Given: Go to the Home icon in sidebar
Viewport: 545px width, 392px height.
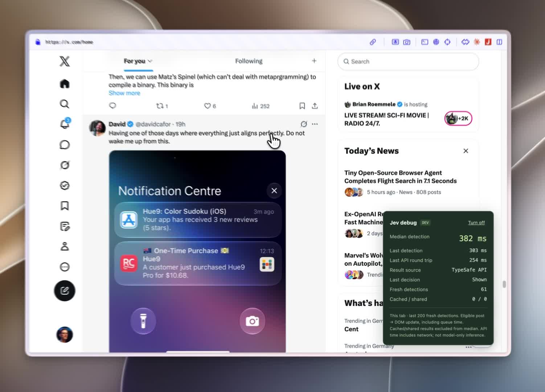Looking at the screenshot, I should [65, 84].
